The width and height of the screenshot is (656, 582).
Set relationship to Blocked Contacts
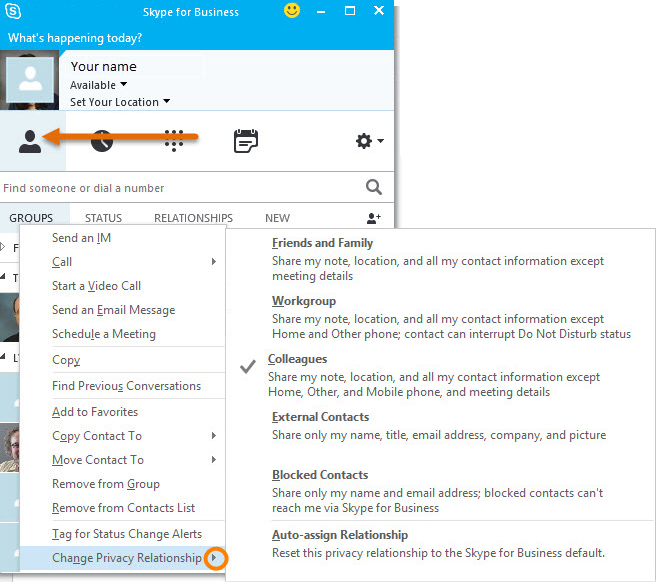click(320, 475)
